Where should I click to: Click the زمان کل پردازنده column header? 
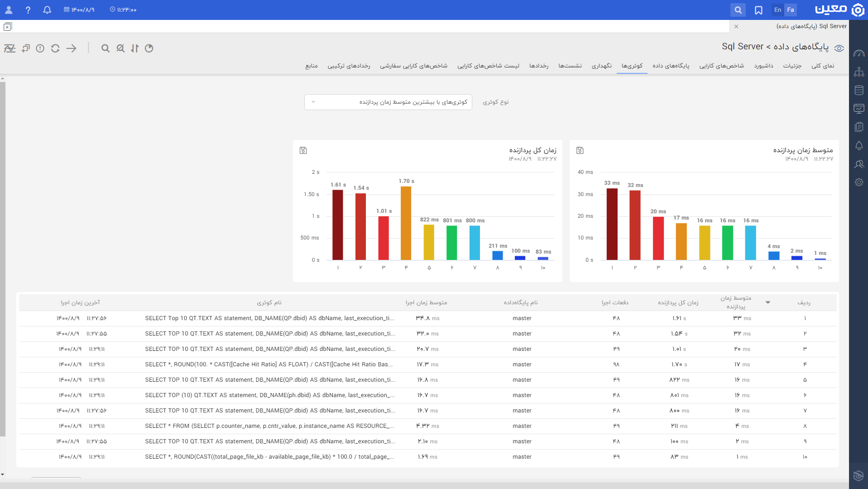[678, 302]
